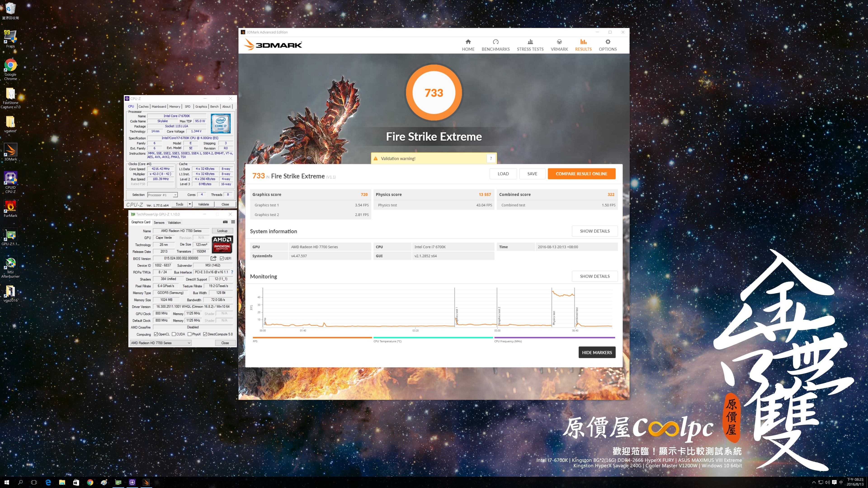Viewport: 868px width, 488px height.
Task: Click the AMD Radeon logo in GPU-Z
Action: pyautogui.click(x=222, y=244)
